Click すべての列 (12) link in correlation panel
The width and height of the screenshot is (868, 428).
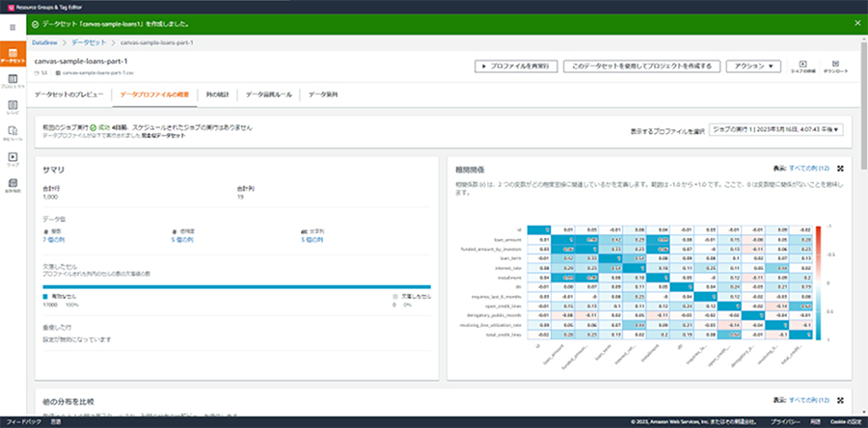click(x=809, y=168)
